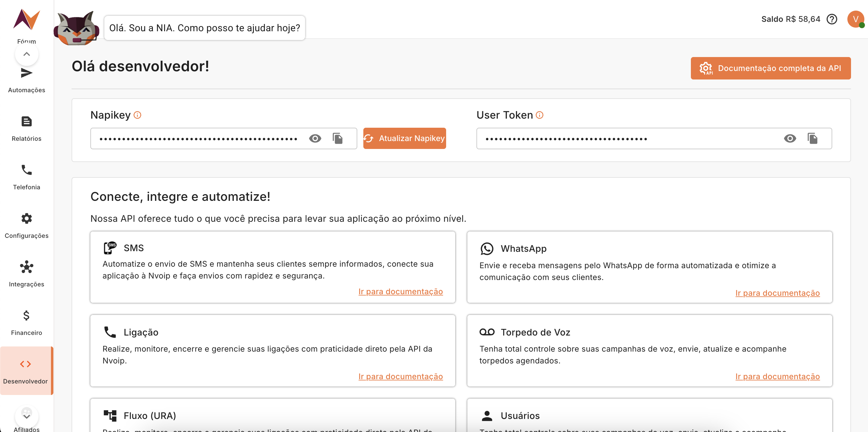Open the user avatar menu
The image size is (868, 432).
pyautogui.click(x=855, y=19)
